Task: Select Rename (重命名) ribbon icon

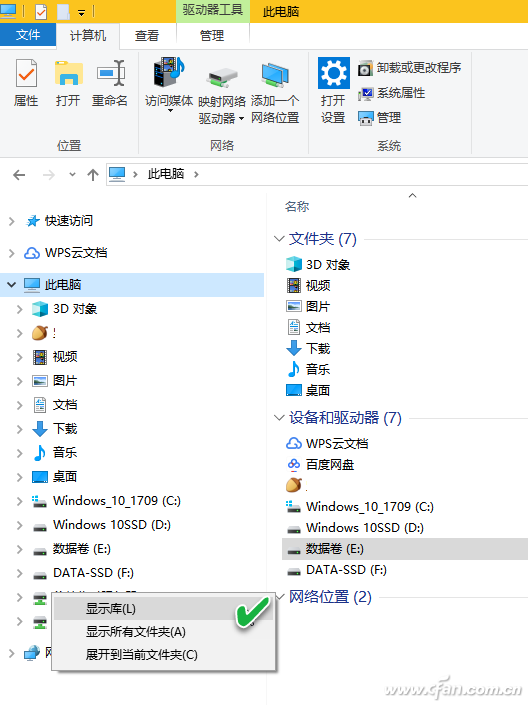Action: coord(110,83)
